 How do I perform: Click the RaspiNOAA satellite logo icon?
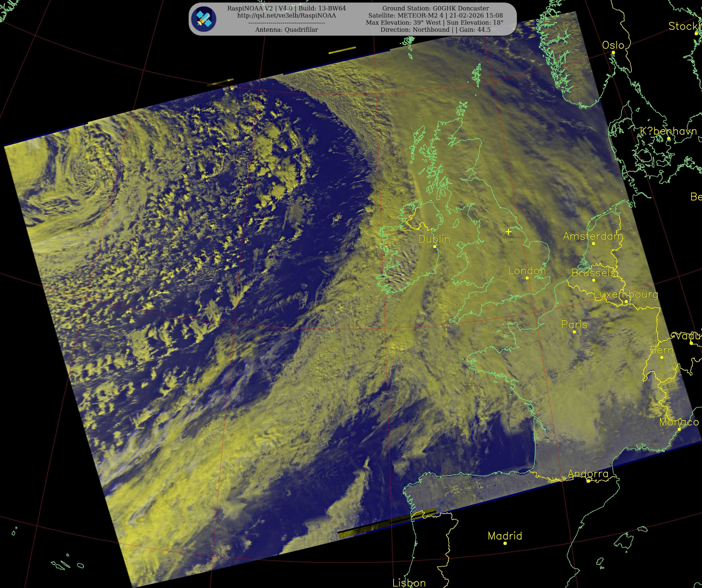click(204, 19)
